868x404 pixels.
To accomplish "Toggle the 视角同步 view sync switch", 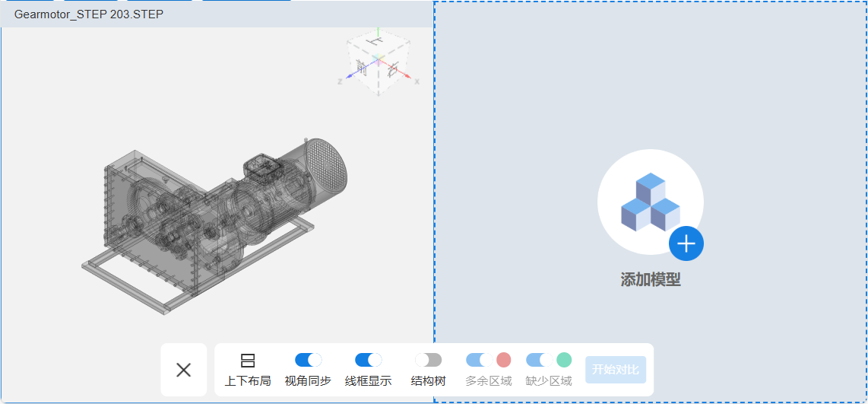I will (x=308, y=360).
